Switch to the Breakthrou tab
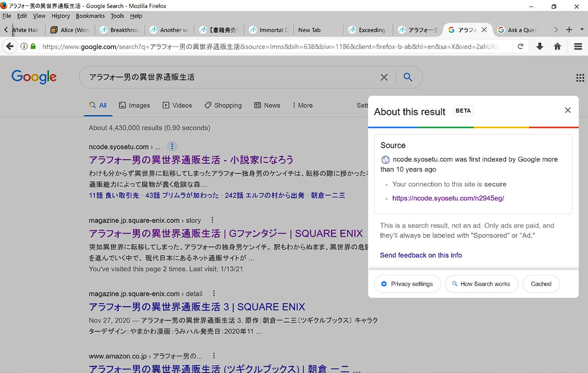 point(120,30)
